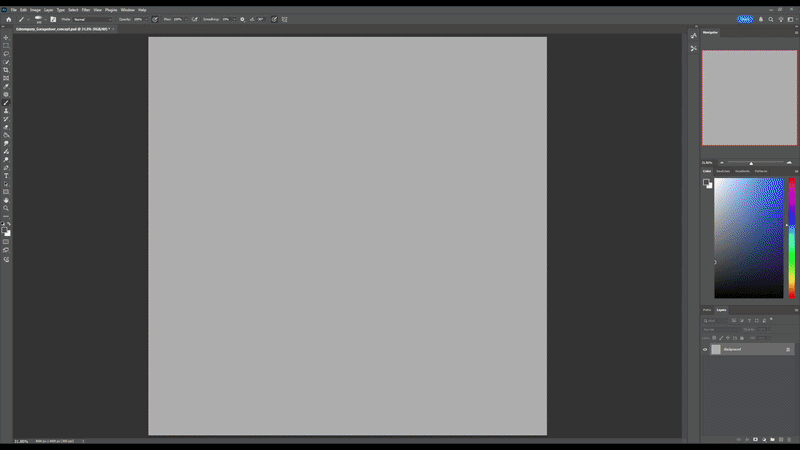Click the Navigator zoom slider
Viewport: 800px width, 450px height.
(x=756, y=163)
